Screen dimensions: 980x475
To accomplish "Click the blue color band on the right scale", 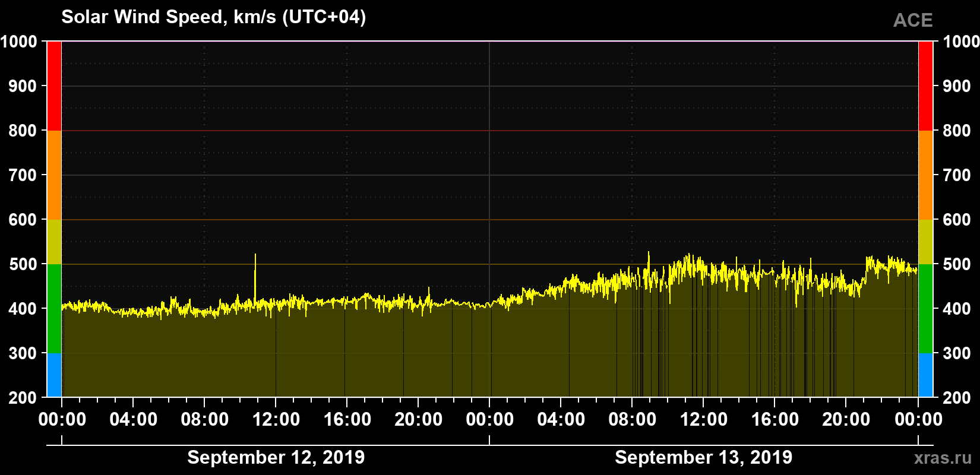I will (926, 375).
